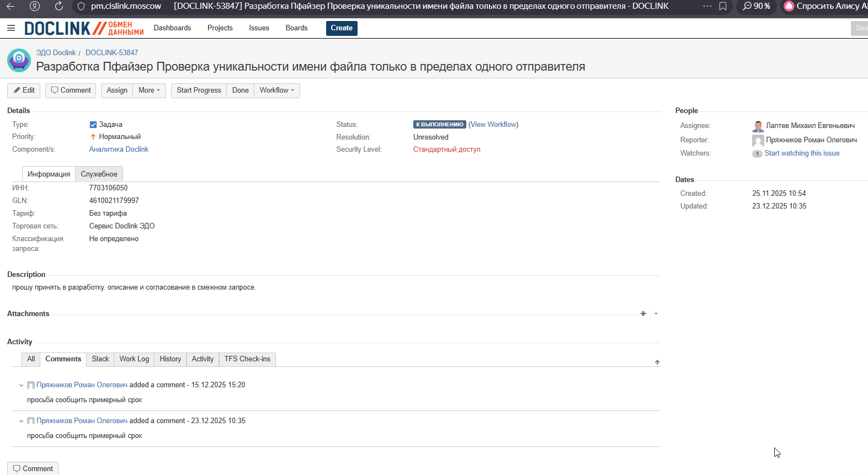Open author link on 23.12.2025 comment

pos(82,421)
